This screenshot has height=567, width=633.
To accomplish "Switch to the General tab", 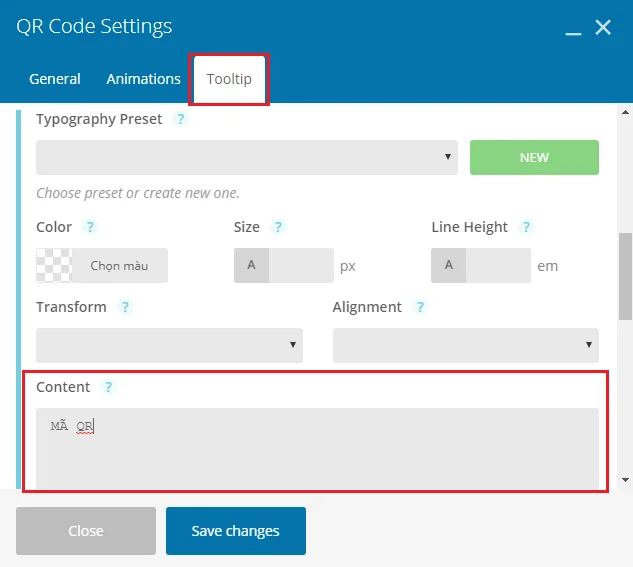I will click(55, 79).
